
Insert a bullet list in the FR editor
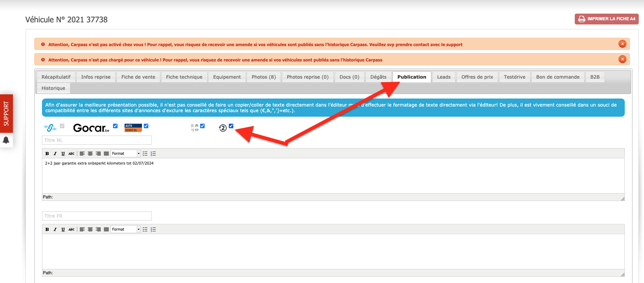tap(145, 229)
